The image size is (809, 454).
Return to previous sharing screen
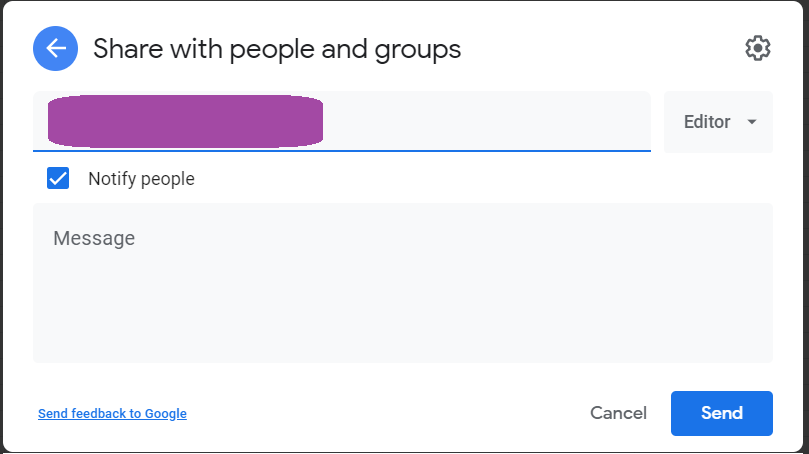(x=56, y=48)
